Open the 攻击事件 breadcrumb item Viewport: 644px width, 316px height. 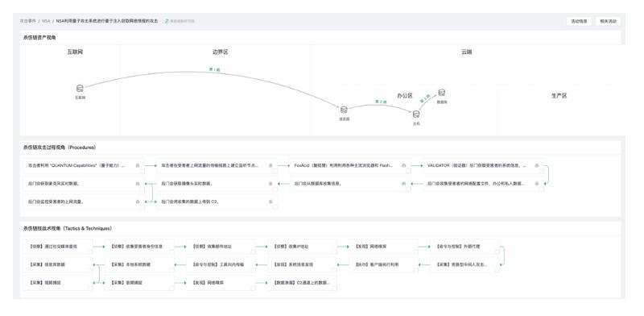click(x=28, y=21)
